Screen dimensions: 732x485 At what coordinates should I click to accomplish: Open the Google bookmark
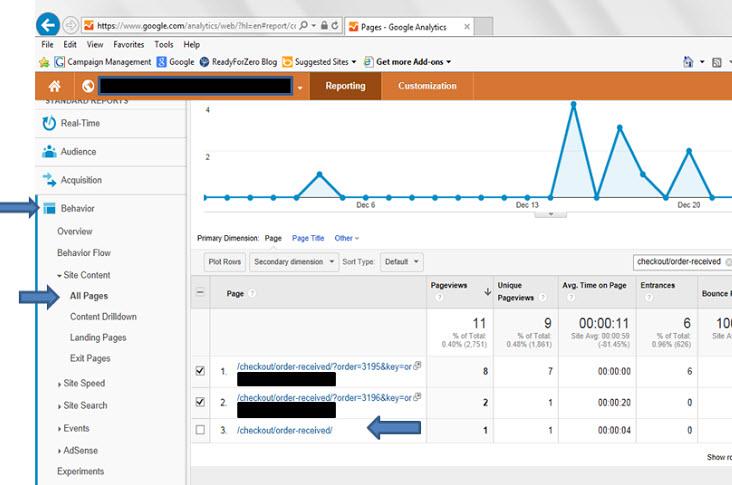coord(176,62)
